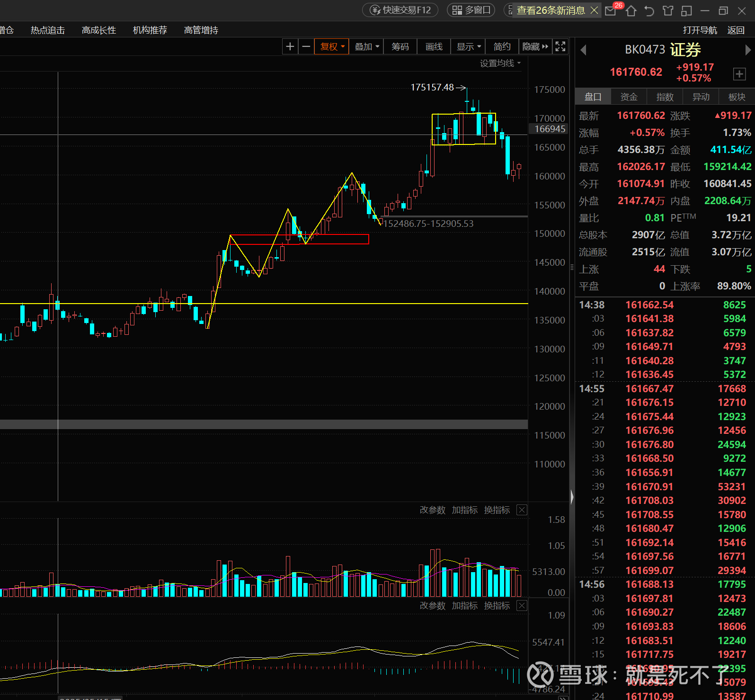Image resolution: width=755 pixels, height=700 pixels.
Task: Switch to 板块 tab
Action: point(737,97)
